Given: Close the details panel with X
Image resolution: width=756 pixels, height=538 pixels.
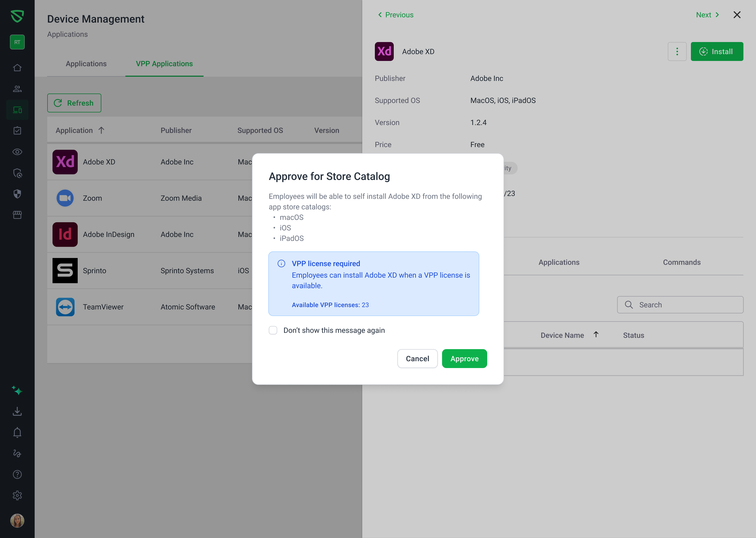Looking at the screenshot, I should (737, 14).
